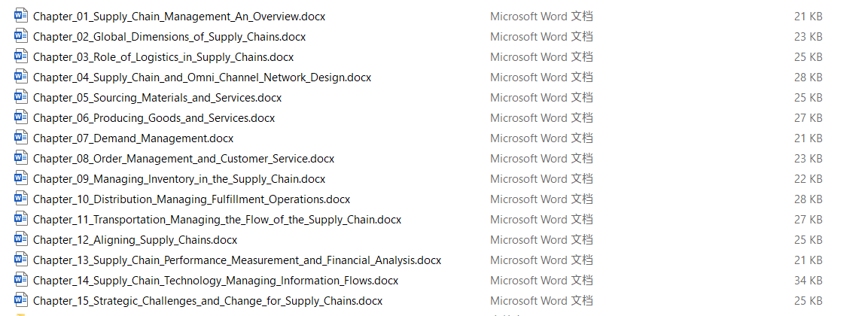This screenshot has height=316, width=868.
Task: Click Chapter_06_Producing_Goods_and_Services.docx filename
Action: [x=154, y=118]
